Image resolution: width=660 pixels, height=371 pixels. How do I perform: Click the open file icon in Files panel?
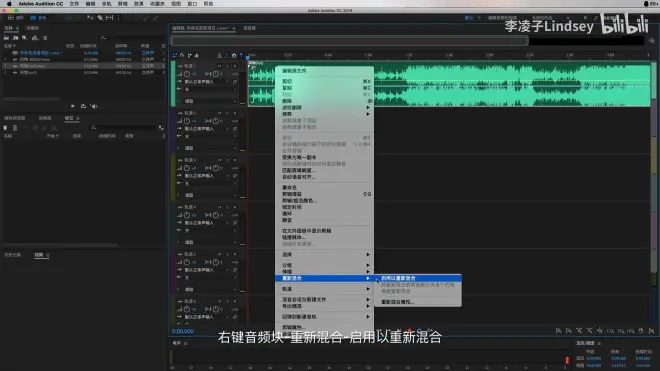pos(6,38)
